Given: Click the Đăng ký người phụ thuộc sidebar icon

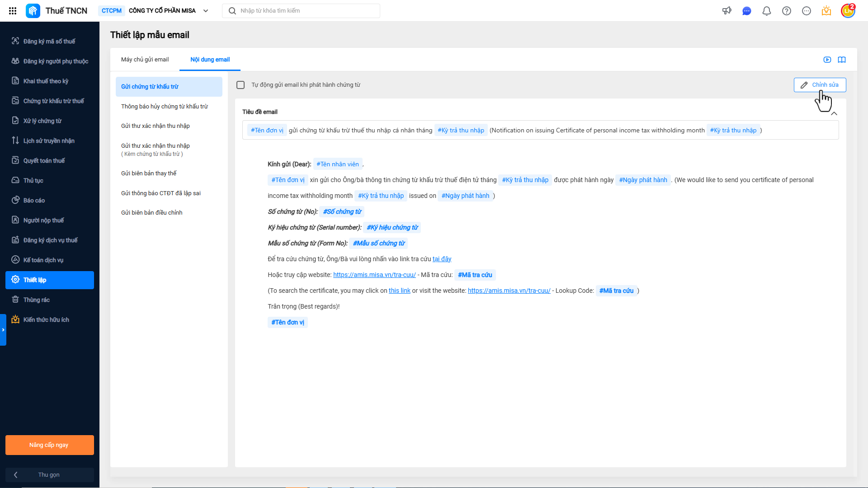Looking at the screenshot, I should tap(15, 61).
